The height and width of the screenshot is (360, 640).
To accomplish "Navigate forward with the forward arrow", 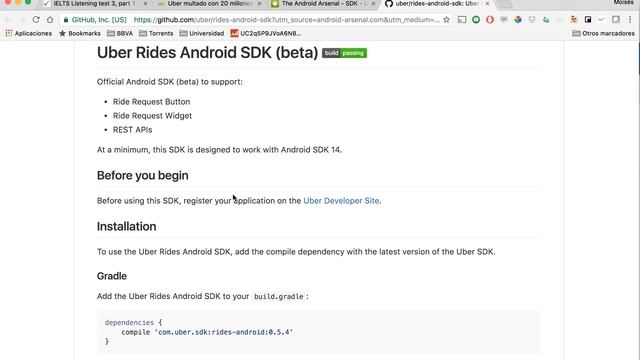I will point(22,20).
